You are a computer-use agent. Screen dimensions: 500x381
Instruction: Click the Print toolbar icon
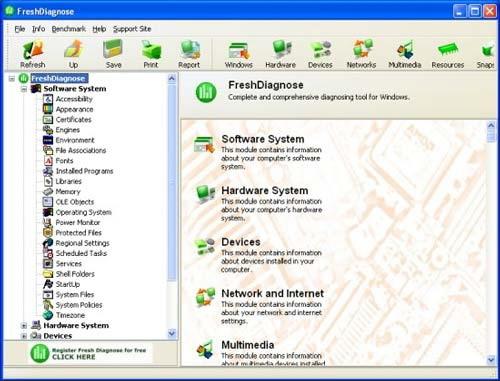(x=151, y=50)
